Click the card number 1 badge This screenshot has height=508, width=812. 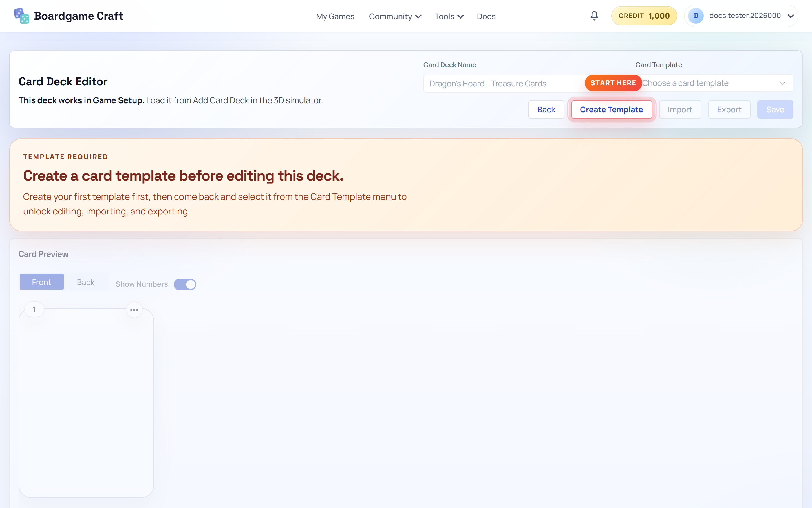coord(34,309)
